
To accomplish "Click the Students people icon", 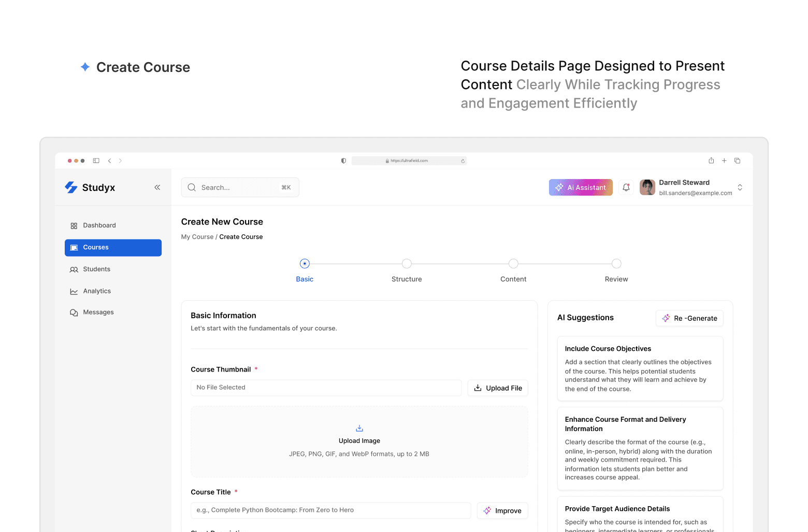I will click(74, 270).
